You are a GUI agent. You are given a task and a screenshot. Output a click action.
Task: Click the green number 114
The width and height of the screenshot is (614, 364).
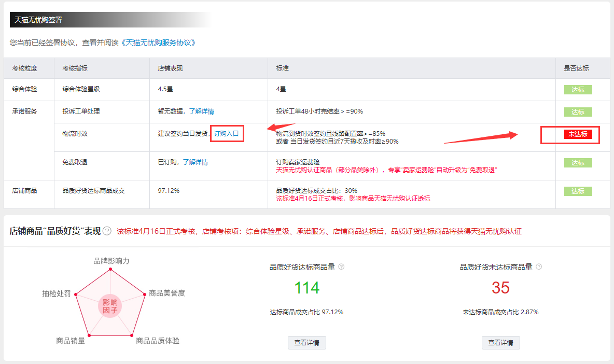click(306, 288)
